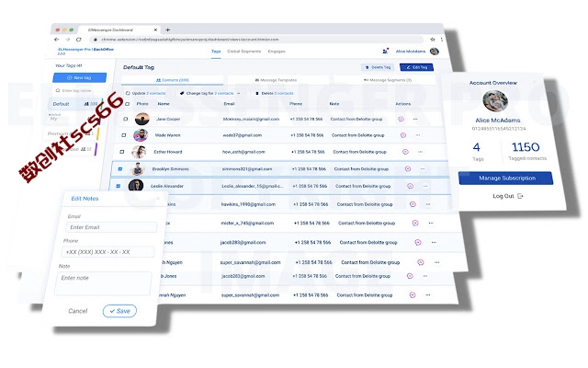The width and height of the screenshot is (588, 368).
Task: Go to the Engages tab
Action: pyautogui.click(x=277, y=52)
